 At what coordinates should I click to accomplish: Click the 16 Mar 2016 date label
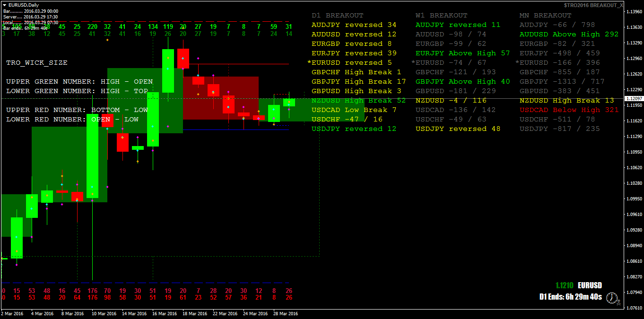pyautogui.click(x=164, y=313)
